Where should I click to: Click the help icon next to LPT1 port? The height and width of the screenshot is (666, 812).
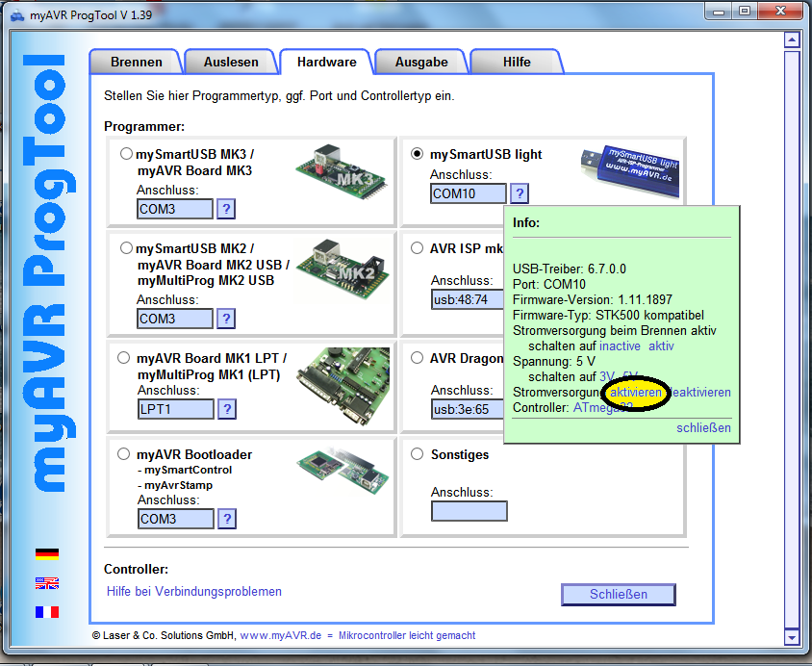click(227, 409)
